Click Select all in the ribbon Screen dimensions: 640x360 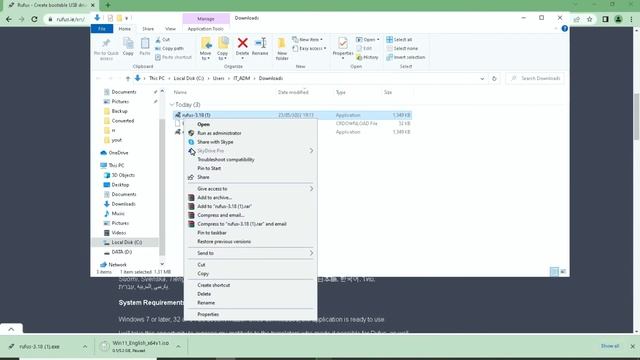pos(399,40)
